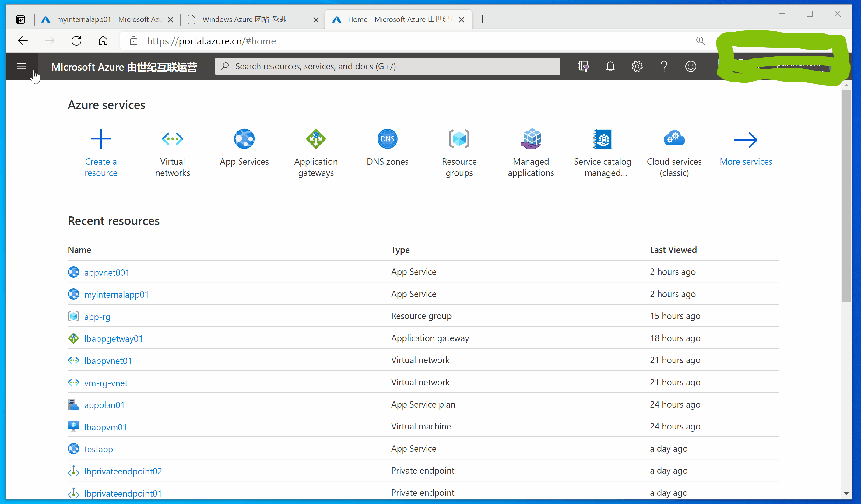Open portal Settings gear icon

pos(637,66)
